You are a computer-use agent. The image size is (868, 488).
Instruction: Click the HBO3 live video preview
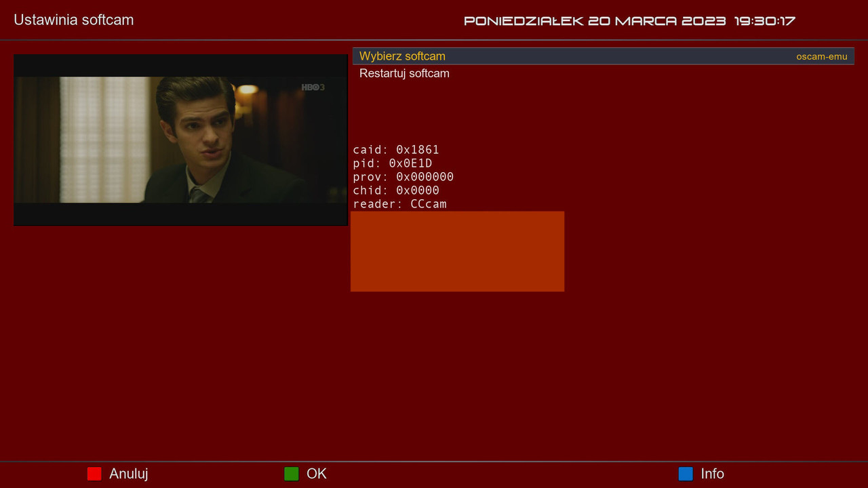tap(180, 140)
